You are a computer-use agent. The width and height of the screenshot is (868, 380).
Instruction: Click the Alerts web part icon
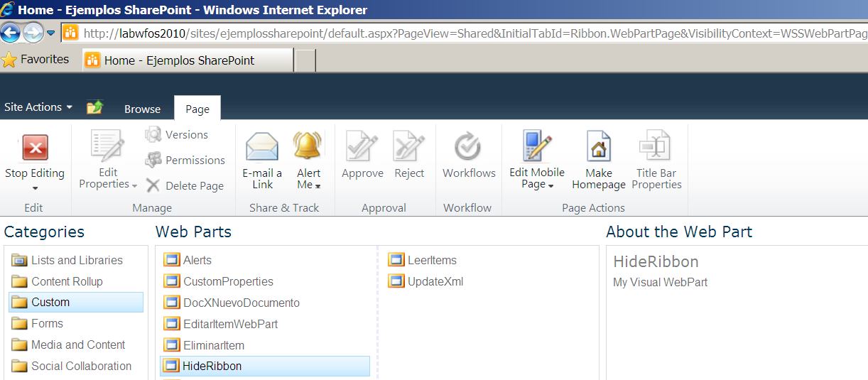(172, 260)
